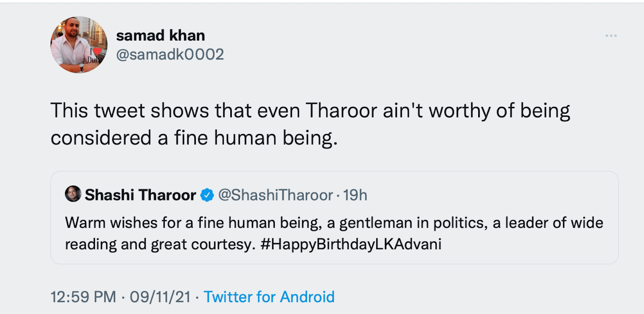The width and height of the screenshot is (644, 314).
Task: Visit the @samadk0002 handle
Action: [x=170, y=54]
